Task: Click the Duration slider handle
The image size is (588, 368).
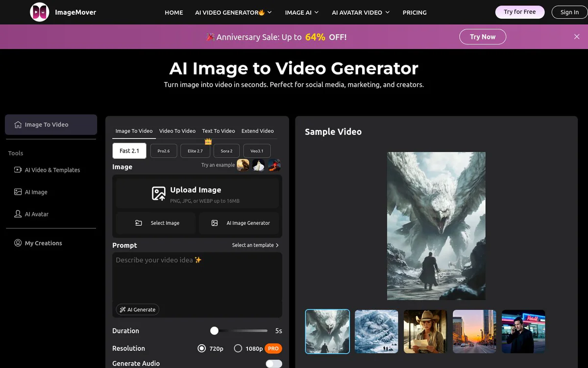Action: (214, 331)
